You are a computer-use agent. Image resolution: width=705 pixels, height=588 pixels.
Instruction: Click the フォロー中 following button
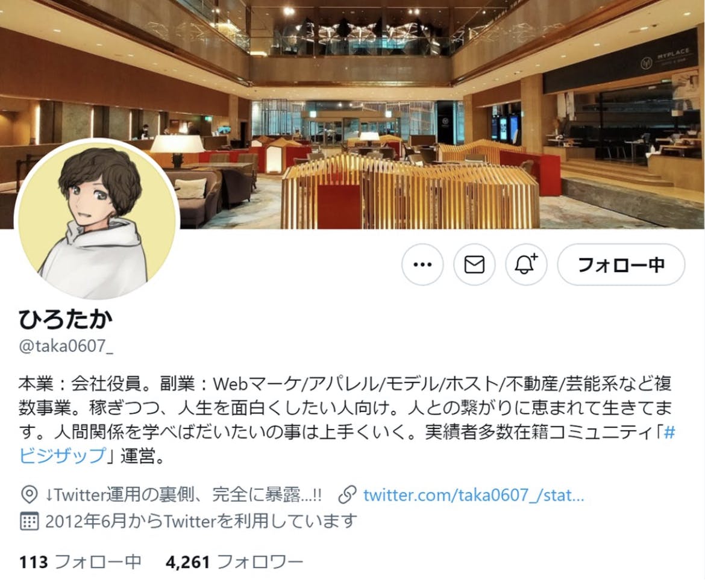pos(621,264)
